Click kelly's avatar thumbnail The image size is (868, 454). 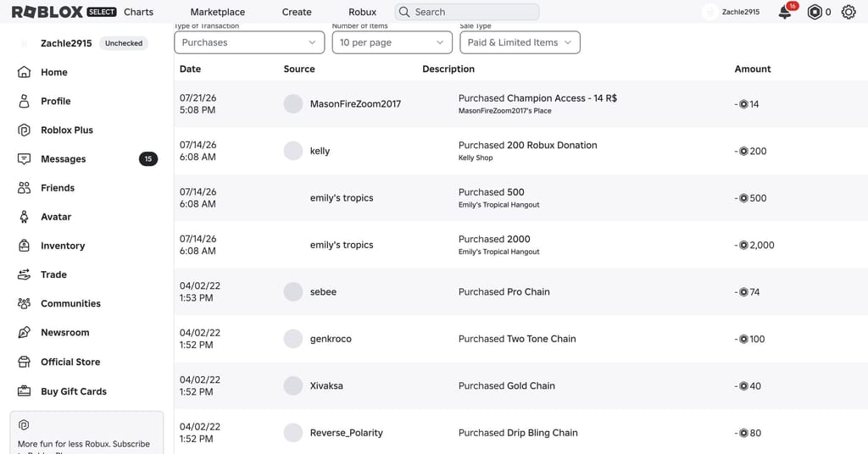click(x=293, y=151)
